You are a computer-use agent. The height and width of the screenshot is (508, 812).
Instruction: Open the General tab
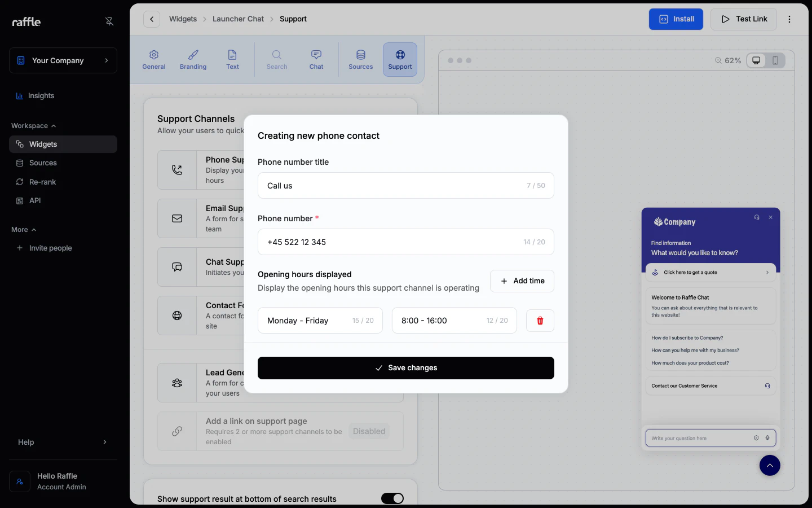coord(154,59)
